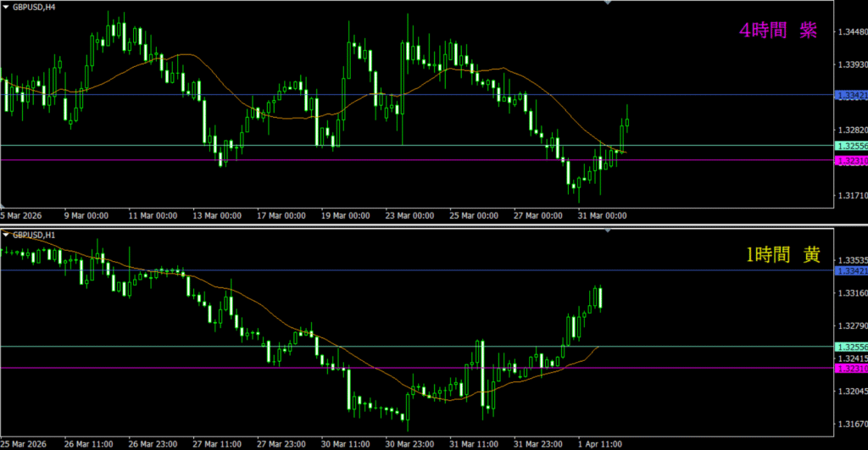Screen dimensions: 868x450
Task: Click the "1 Apr 11:00" date on H1 time axis
Action: coord(602,443)
